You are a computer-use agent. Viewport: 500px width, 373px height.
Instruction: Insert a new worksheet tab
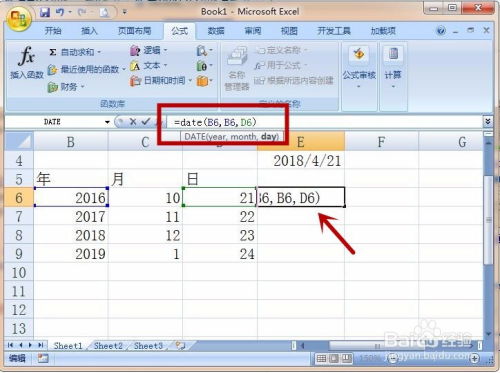point(180,345)
